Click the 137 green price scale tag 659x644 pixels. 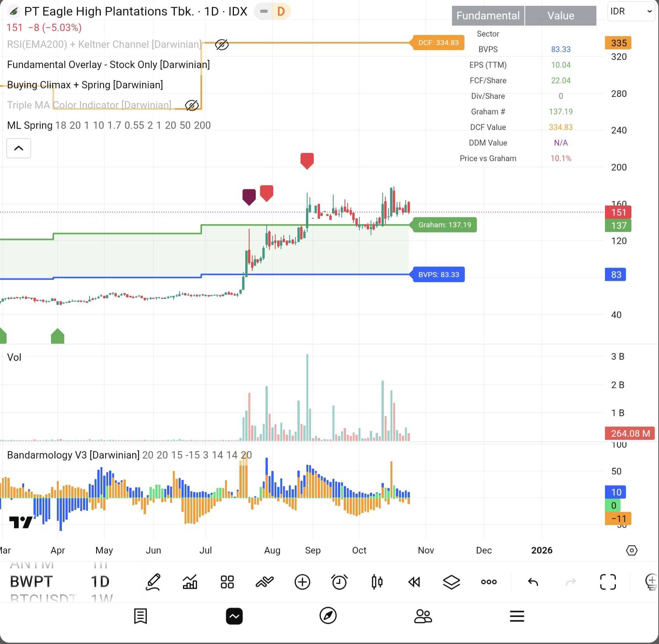coord(618,225)
